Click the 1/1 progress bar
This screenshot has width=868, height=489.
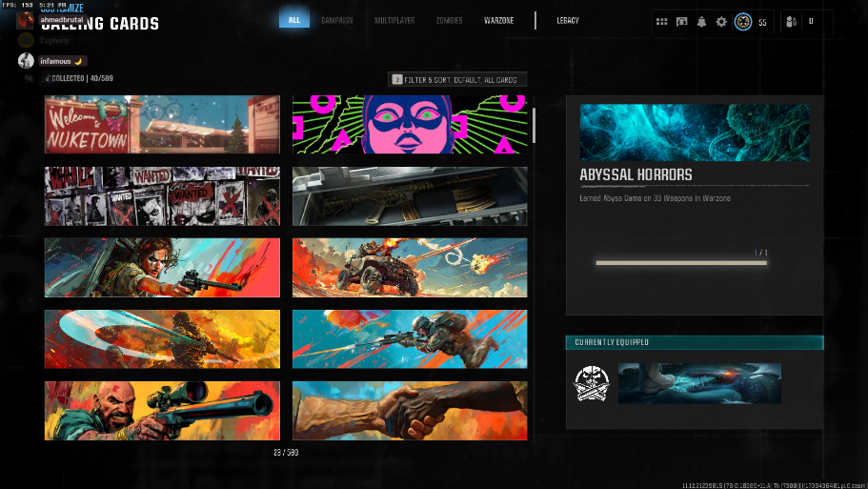[681, 263]
